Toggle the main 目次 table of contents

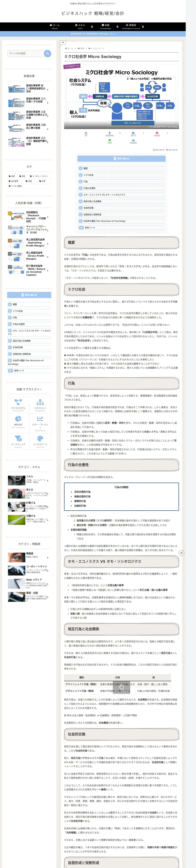click(121, 158)
